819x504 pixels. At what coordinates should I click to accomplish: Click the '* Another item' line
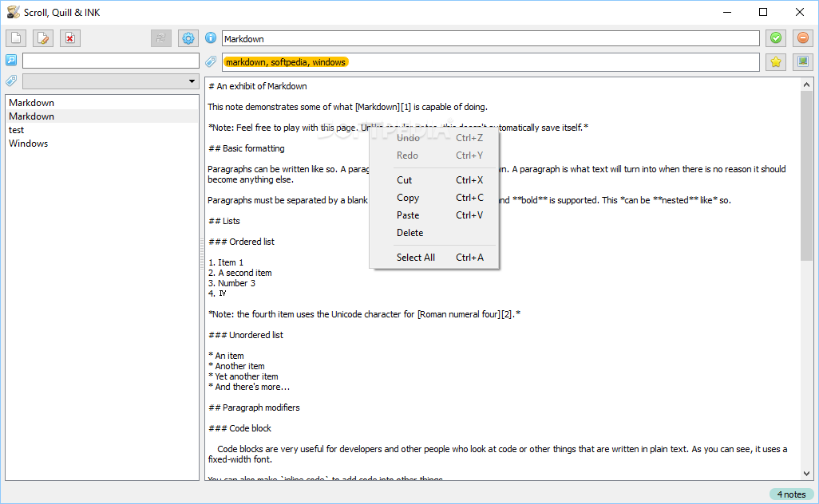click(x=236, y=366)
